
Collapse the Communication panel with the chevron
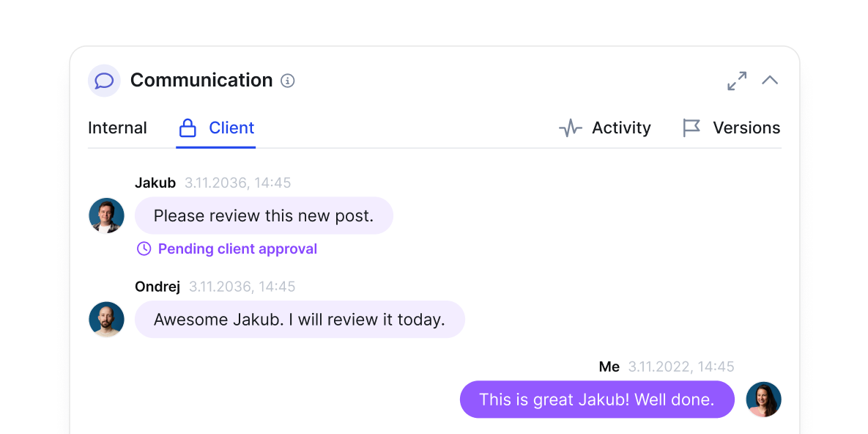click(770, 81)
